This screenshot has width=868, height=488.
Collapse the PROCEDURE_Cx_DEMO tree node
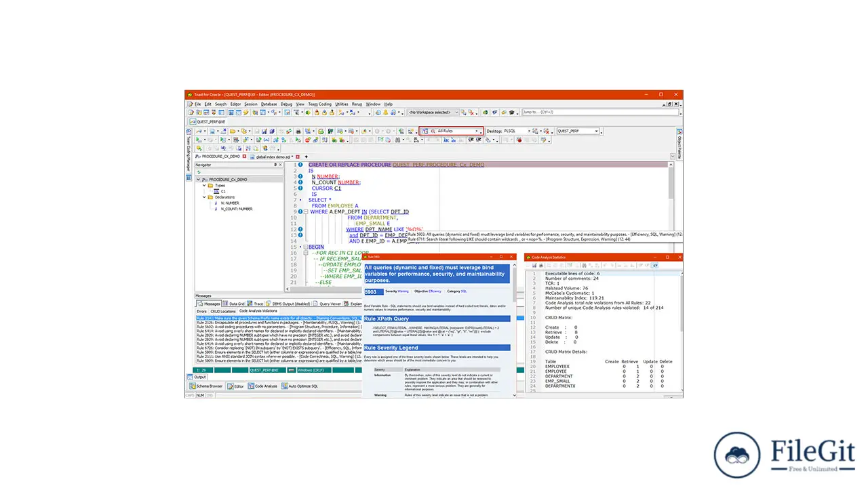pos(197,180)
